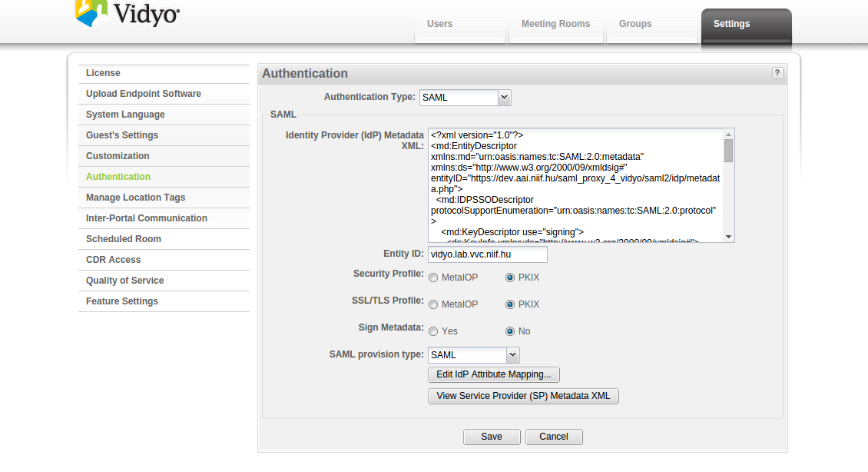View Service Provider (SP) Metadata XML

coord(523,396)
